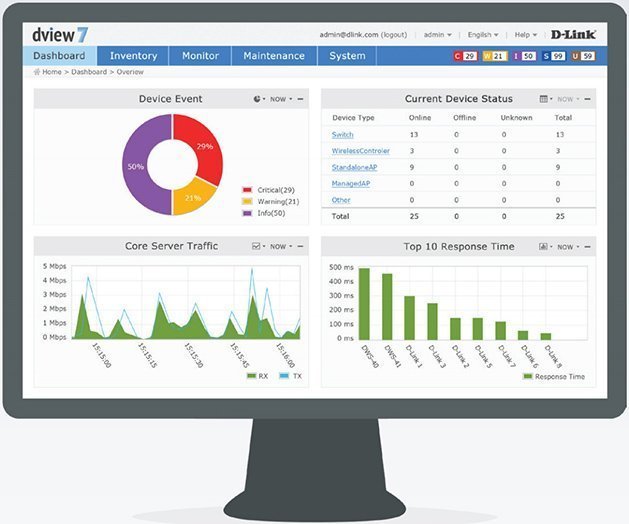
Task: Open Top 10 Response Time NOW dropdown
Action: (x=568, y=247)
